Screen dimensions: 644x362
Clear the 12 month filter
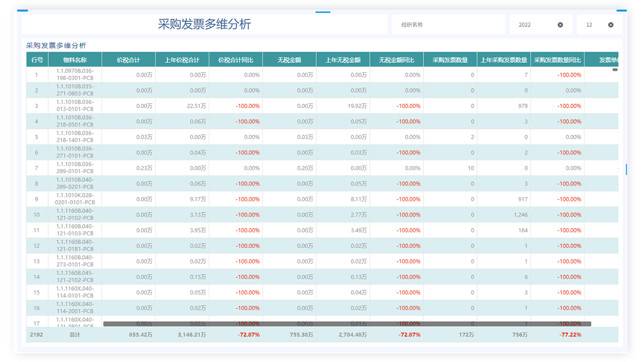point(611,25)
